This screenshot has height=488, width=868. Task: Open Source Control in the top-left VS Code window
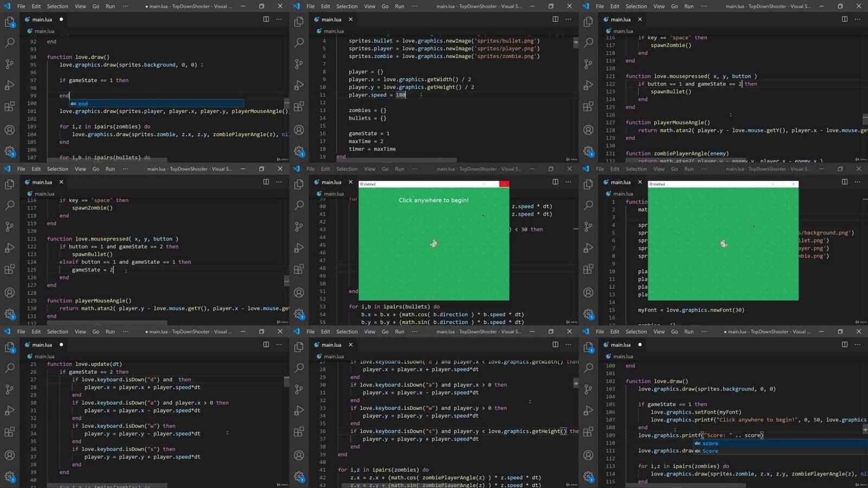pyautogui.click(x=10, y=64)
